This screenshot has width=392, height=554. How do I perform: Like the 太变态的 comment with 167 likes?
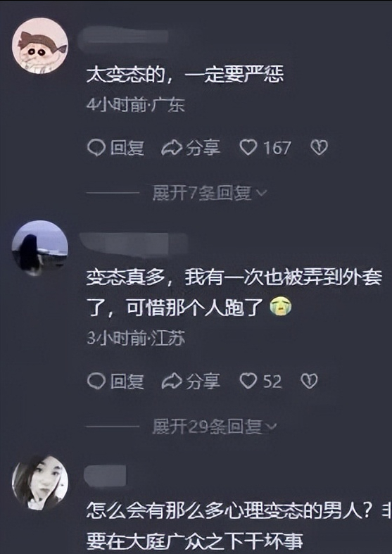pos(265,147)
